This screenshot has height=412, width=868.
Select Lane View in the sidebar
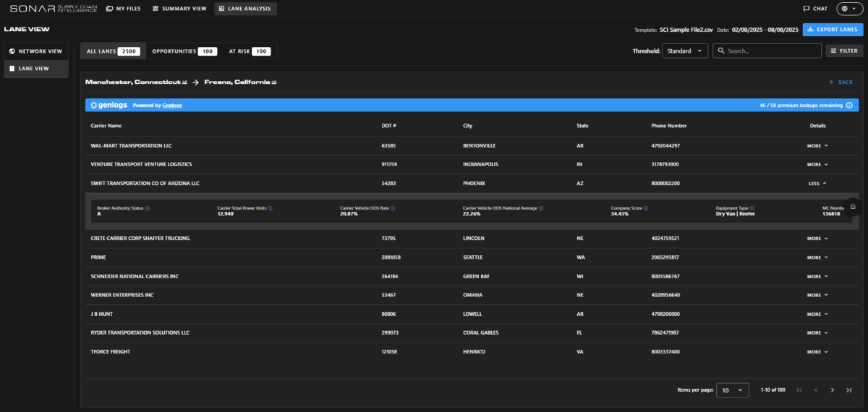36,69
